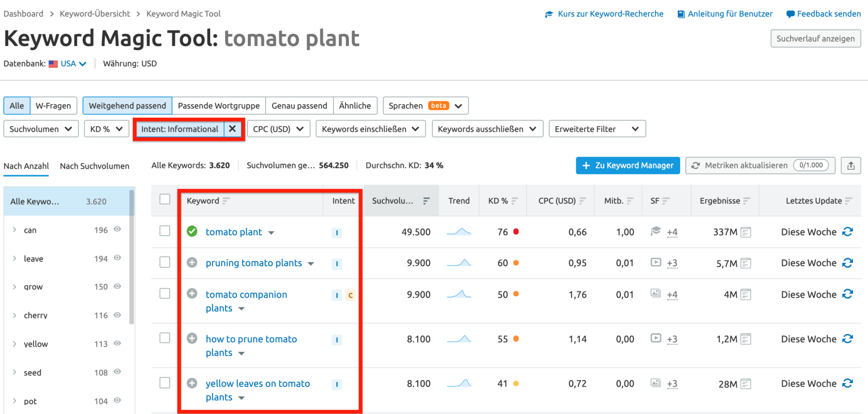Sort by Keyword column icon
Image resolution: width=868 pixels, height=414 pixels.
click(226, 201)
